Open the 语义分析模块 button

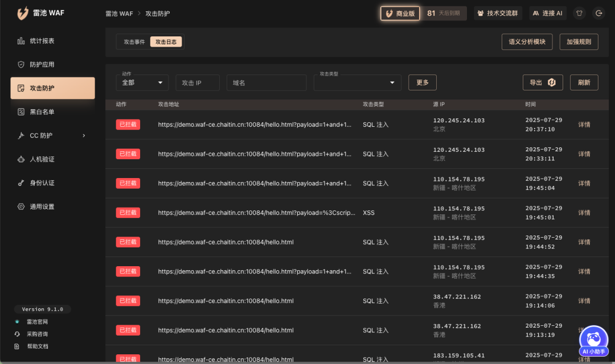pos(527,42)
